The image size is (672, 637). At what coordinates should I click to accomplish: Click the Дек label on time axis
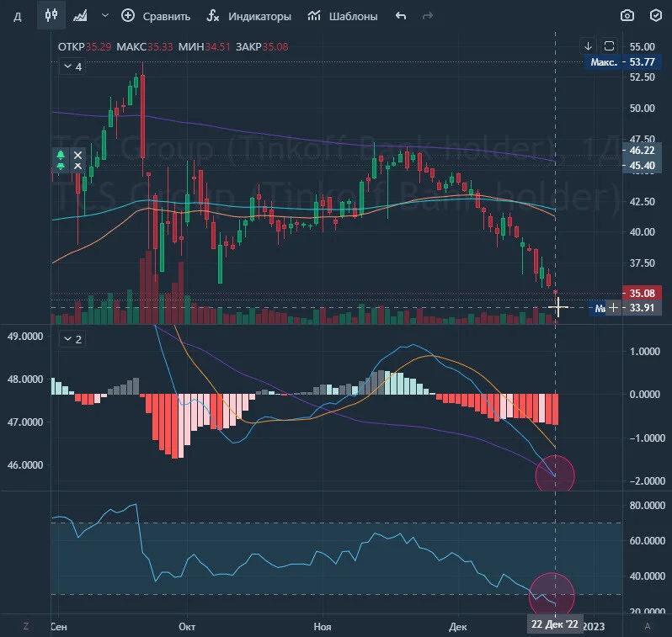click(458, 627)
